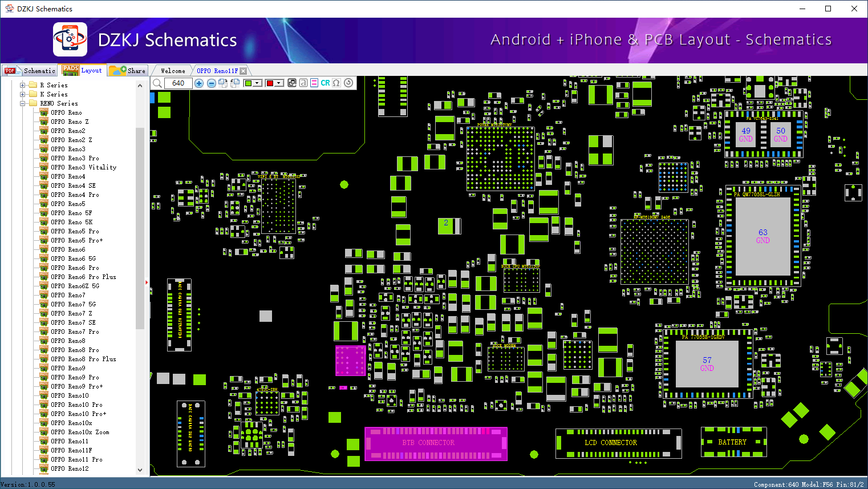Click the magnifier search icon in toolbar
868x489 pixels.
coord(157,83)
